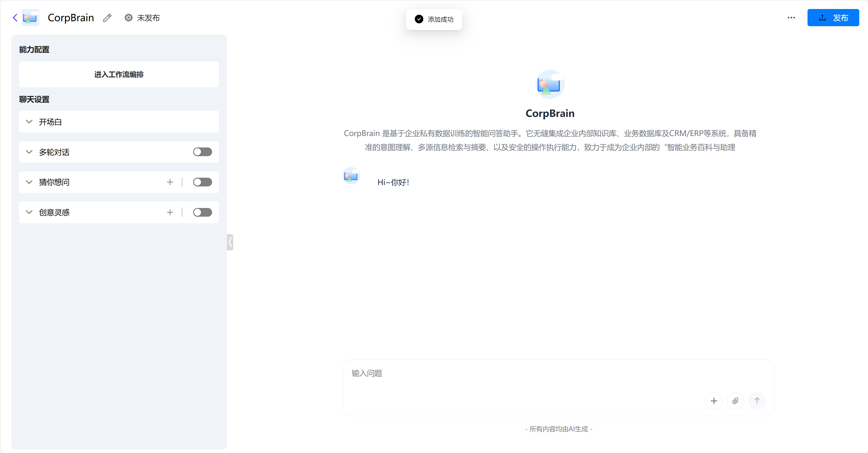
Task: Enable the 多轮对话 toggle
Action: point(202,152)
